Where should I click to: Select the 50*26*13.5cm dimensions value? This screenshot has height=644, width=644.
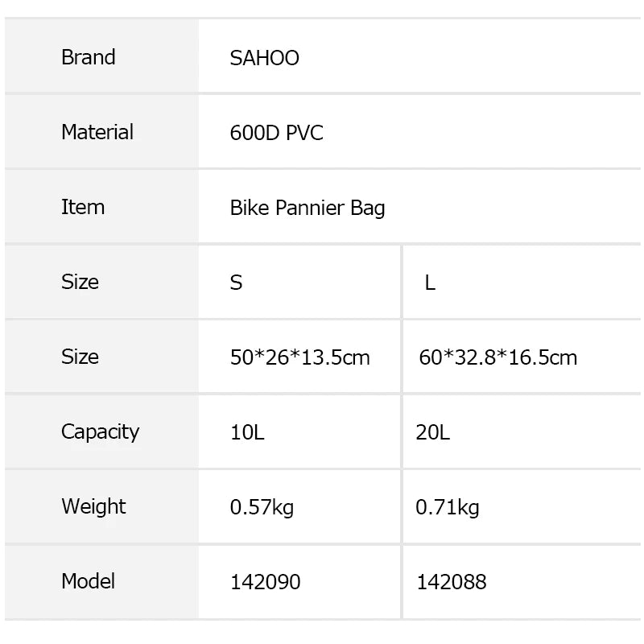pos(299,357)
